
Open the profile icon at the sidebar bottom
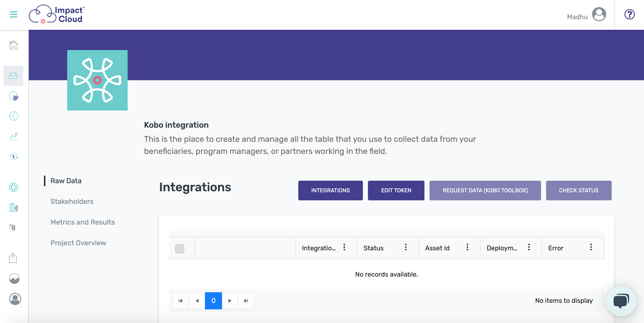(x=15, y=299)
